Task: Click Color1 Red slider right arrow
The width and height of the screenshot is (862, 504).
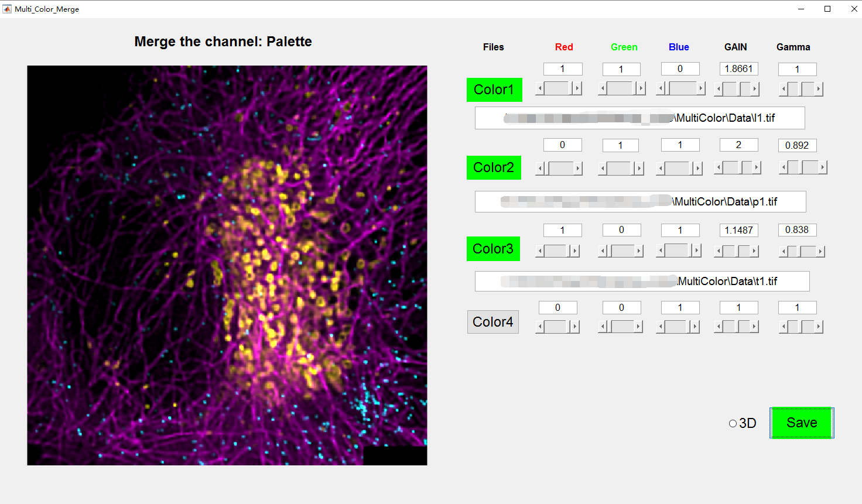Action: [577, 89]
